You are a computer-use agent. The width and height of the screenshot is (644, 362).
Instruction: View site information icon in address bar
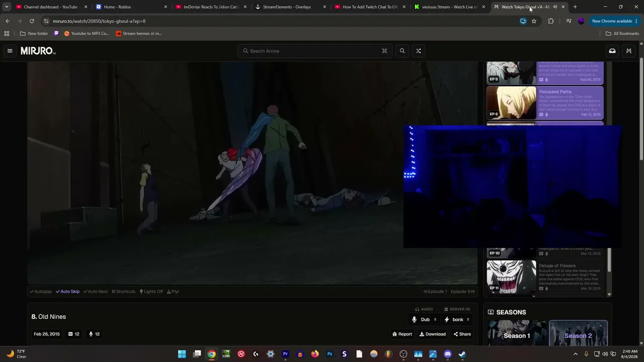tap(46, 21)
